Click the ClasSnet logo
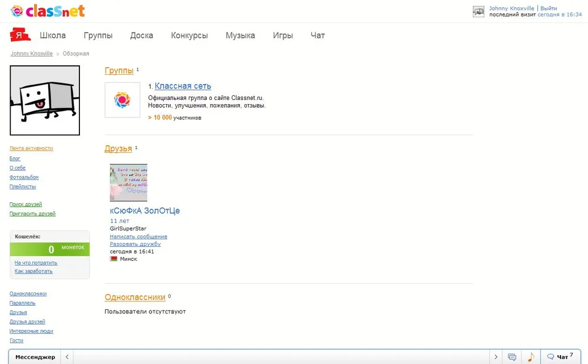 [48, 11]
